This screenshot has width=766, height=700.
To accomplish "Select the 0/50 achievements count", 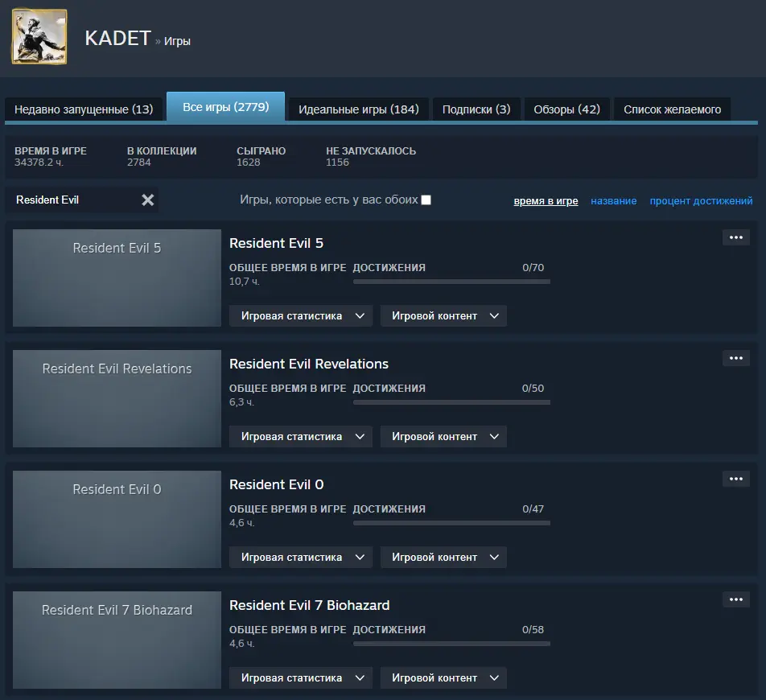I will point(533,389).
